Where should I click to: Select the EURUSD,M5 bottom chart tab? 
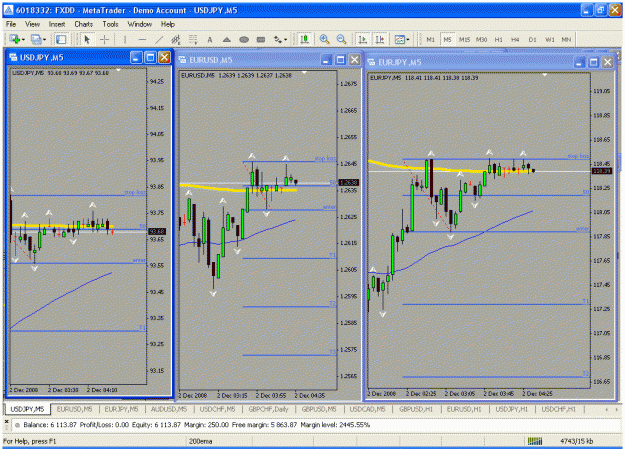coord(75,409)
